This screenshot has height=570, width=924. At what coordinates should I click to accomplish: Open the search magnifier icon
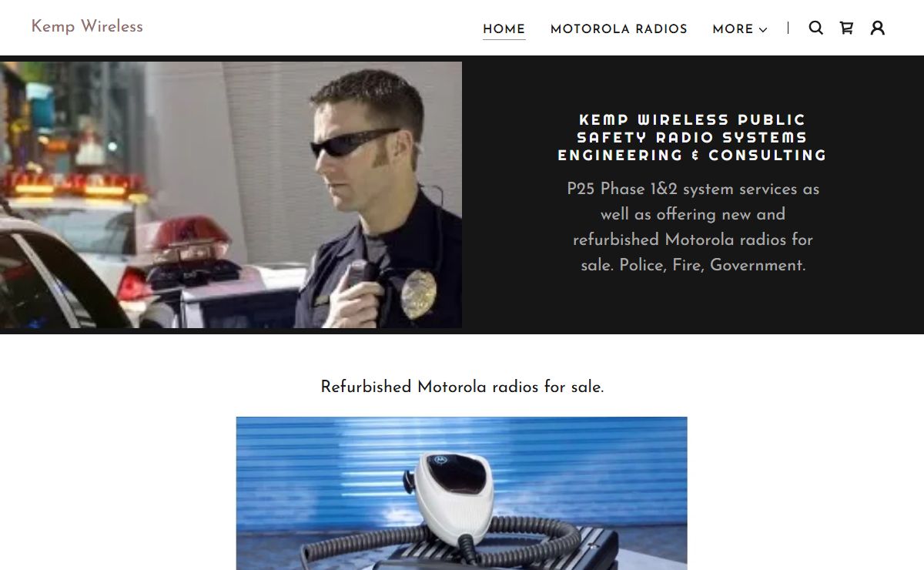coord(816,28)
